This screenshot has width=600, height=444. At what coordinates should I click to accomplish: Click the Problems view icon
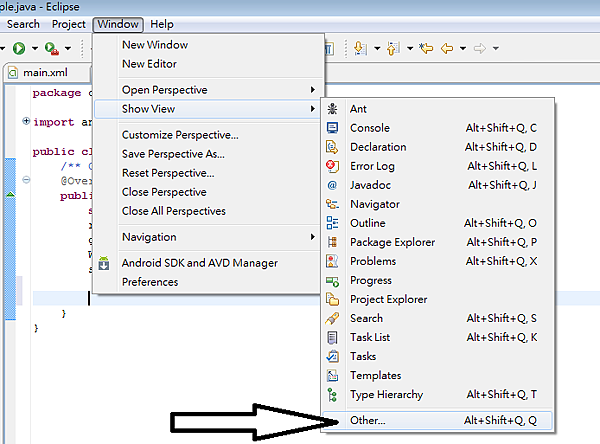[332, 261]
